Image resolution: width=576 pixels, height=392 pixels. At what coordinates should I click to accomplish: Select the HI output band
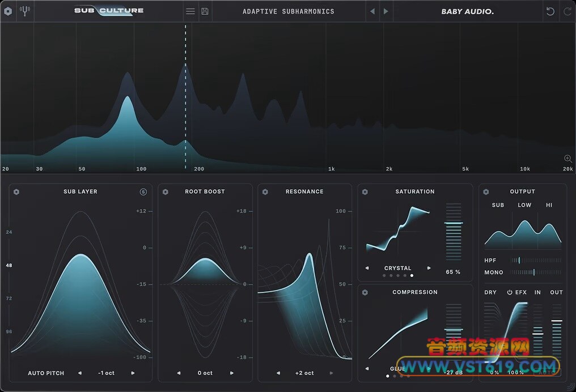[549, 205]
